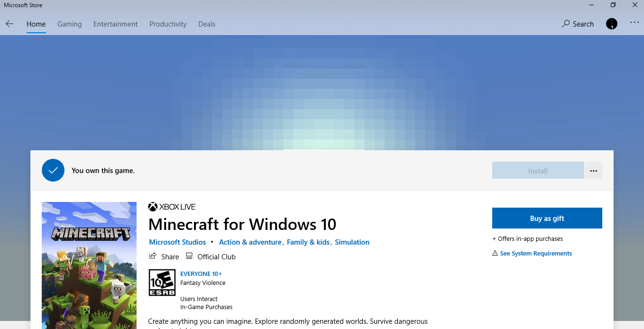Go back with the back arrow
The height and width of the screenshot is (329, 644).
(x=9, y=24)
